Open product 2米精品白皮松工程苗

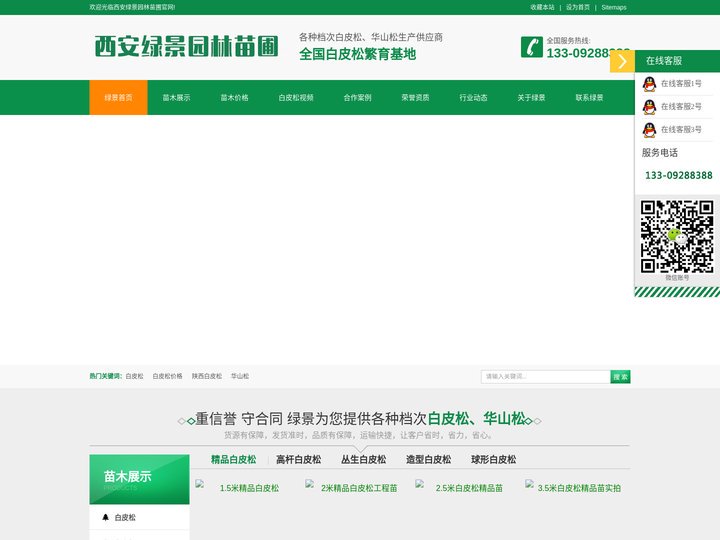[x=359, y=488]
